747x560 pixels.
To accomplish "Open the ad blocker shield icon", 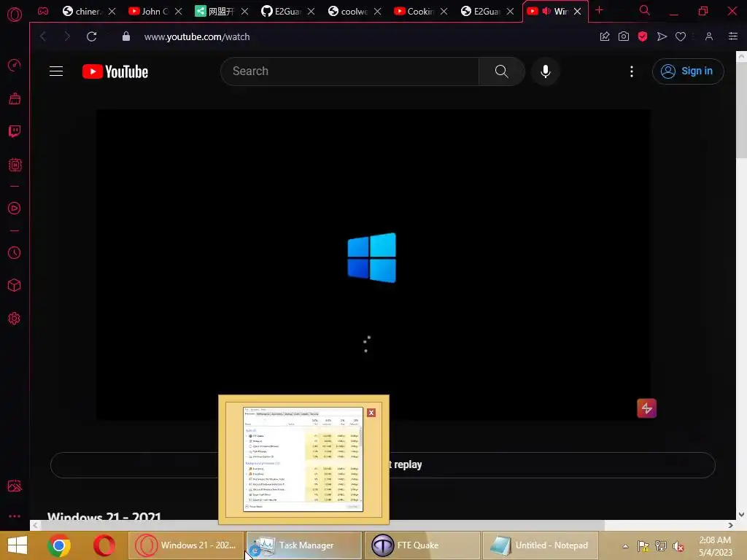I will [643, 36].
